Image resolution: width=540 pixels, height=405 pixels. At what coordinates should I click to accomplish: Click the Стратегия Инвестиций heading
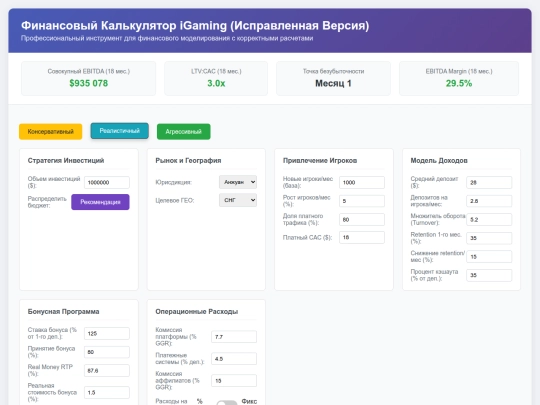pyautogui.click(x=66, y=160)
